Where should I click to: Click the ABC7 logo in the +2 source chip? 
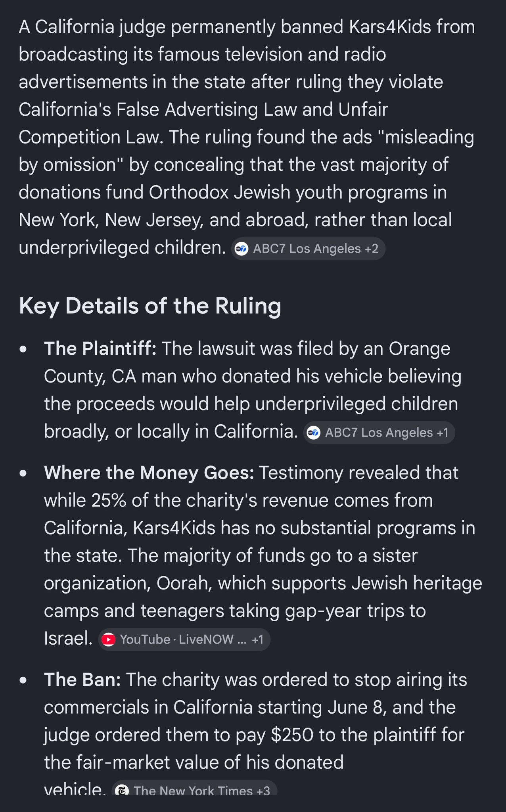click(241, 249)
